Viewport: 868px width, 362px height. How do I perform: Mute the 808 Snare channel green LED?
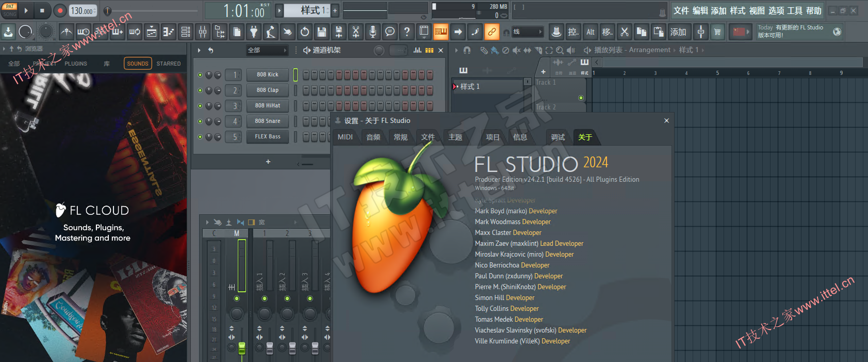200,121
